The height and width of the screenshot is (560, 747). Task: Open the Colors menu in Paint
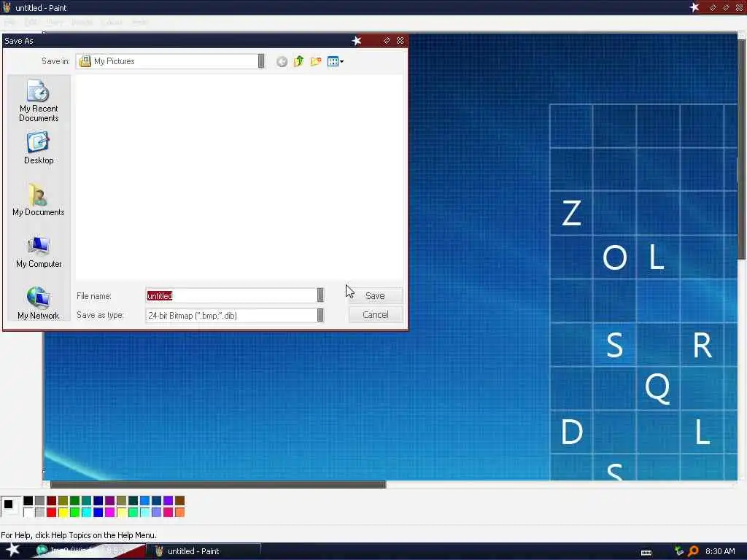tap(112, 23)
